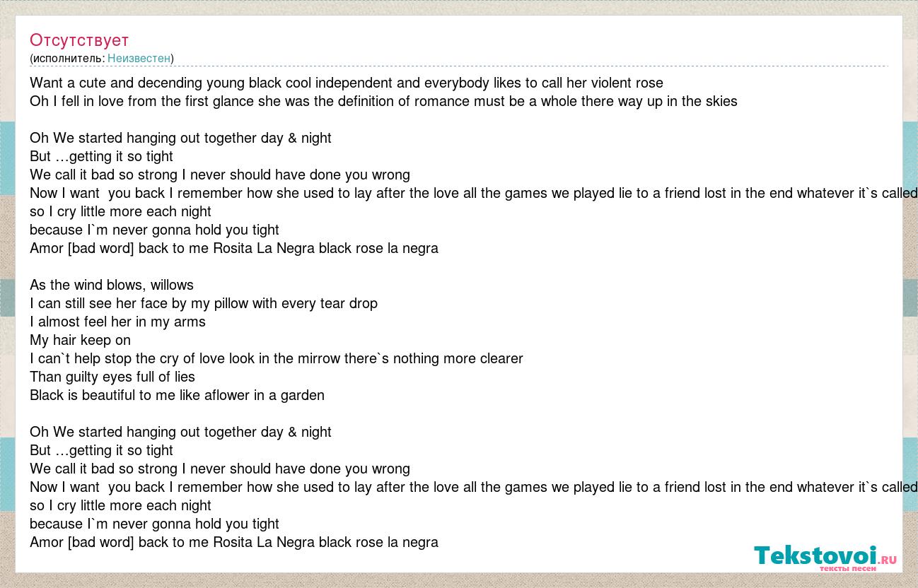This screenshot has height=588, width=918.
Task: Click first 'But …getting it so tight' line
Action: 101,157
